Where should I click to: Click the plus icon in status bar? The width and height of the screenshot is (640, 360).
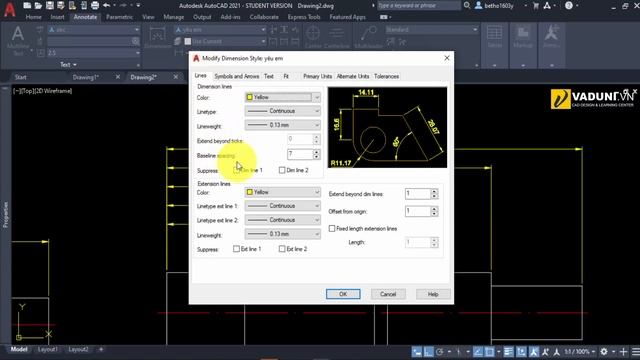pyautogui.click(x=623, y=351)
